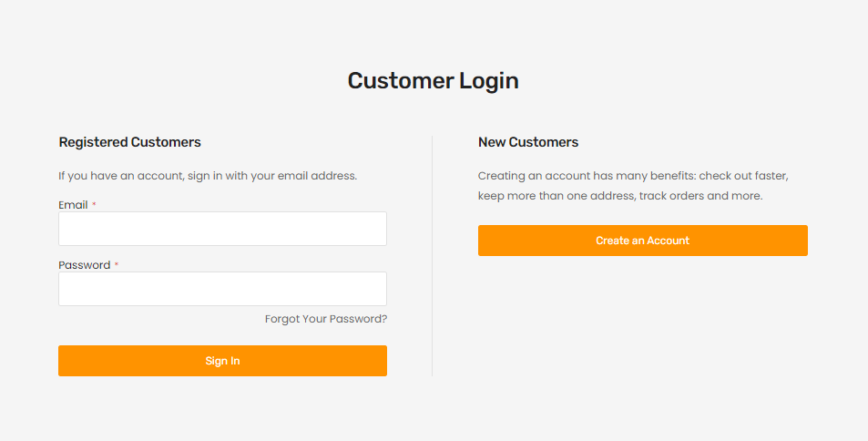This screenshot has width=868, height=441.
Task: Click the red asterisk beside Email
Action: [x=94, y=204]
